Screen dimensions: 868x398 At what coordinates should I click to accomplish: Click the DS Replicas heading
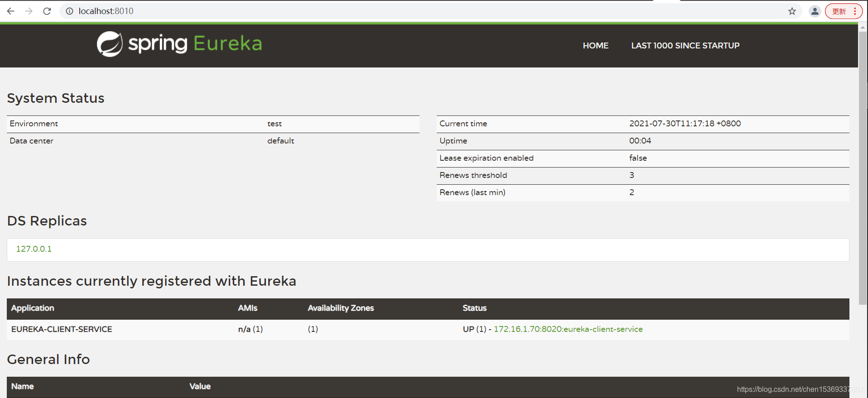[47, 221]
